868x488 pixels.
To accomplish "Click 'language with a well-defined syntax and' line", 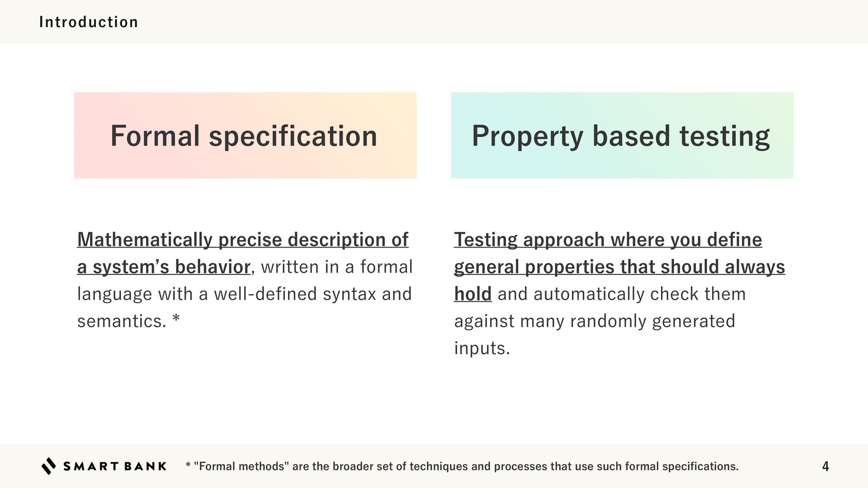I will tap(244, 294).
